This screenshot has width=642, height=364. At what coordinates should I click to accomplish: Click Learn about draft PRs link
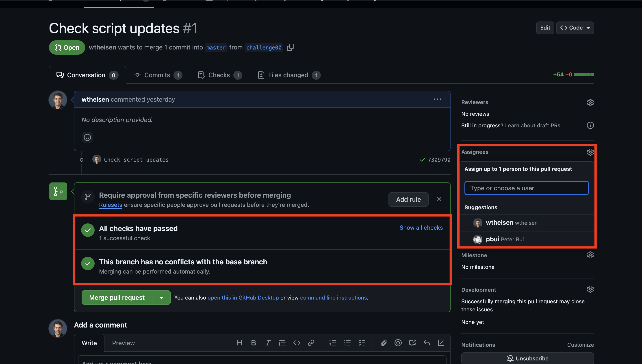point(533,125)
